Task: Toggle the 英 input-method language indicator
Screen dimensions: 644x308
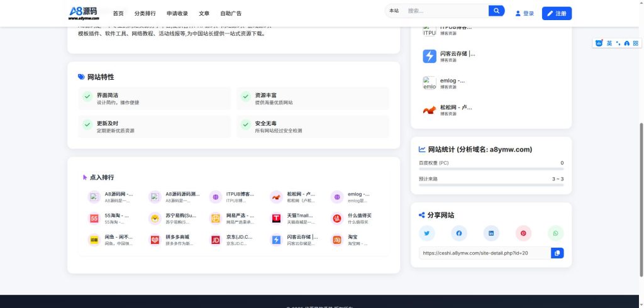Action: tap(609, 43)
